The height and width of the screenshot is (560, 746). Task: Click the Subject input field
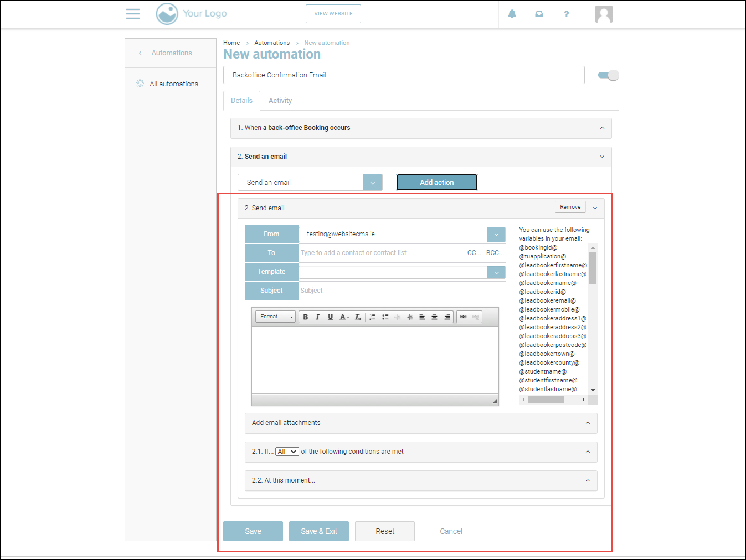tap(402, 291)
